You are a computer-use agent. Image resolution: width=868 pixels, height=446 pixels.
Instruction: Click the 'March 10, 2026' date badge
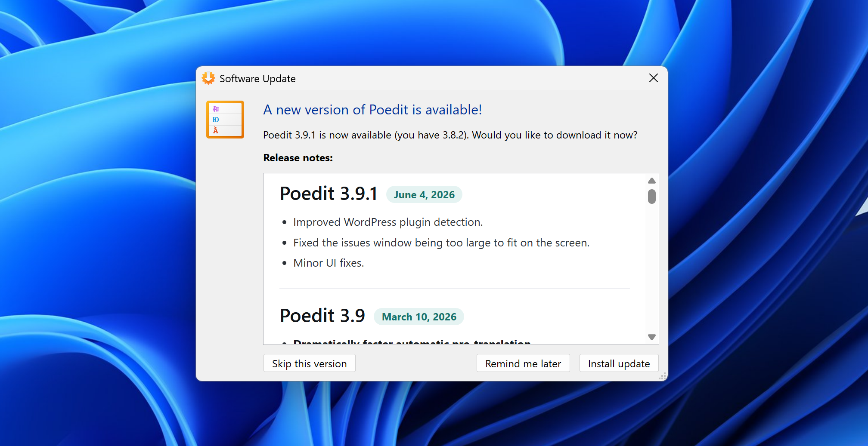coord(419,317)
